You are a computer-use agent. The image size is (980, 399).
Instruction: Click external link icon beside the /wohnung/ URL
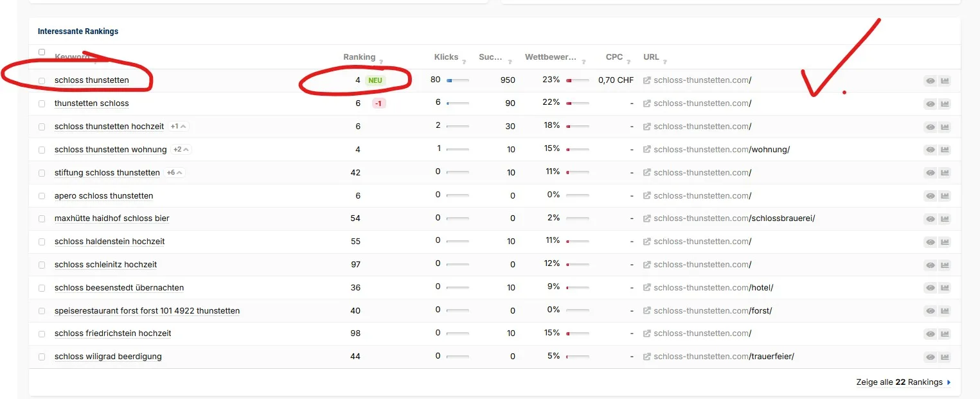[x=647, y=150]
